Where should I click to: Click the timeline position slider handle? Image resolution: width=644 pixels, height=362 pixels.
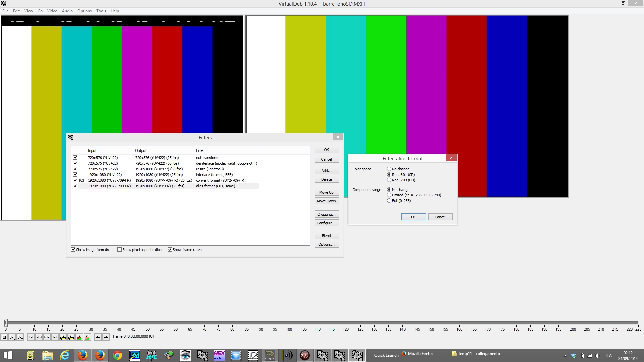click(6, 323)
